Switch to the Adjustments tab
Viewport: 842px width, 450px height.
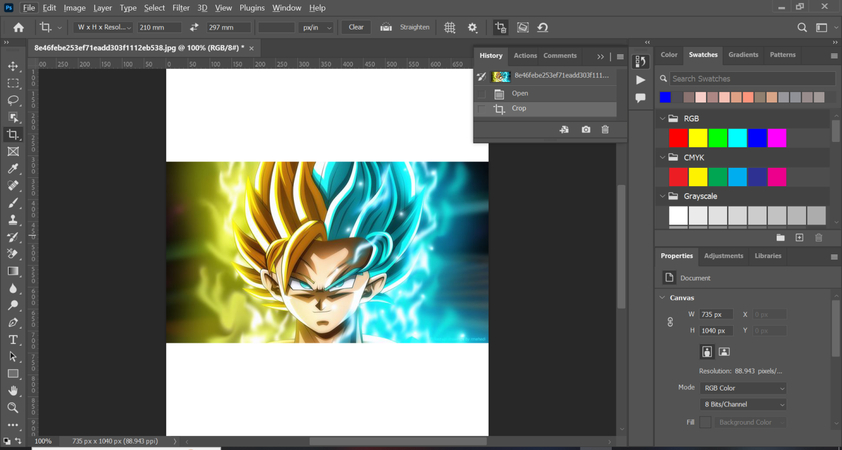coord(723,256)
